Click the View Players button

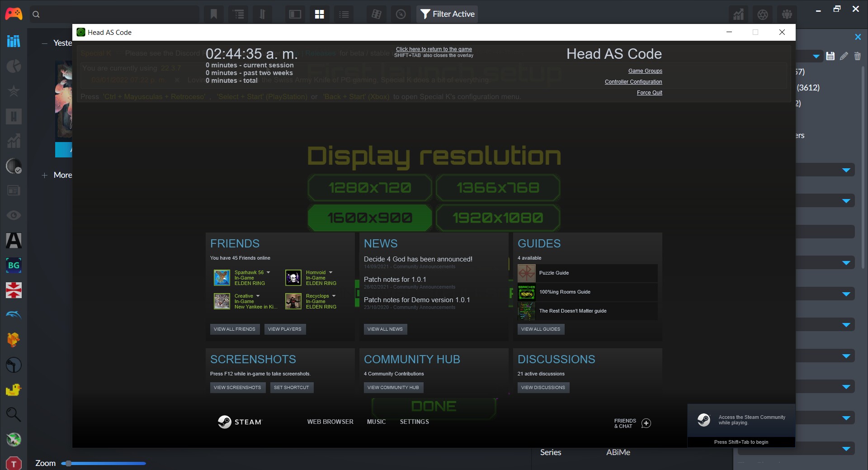tap(285, 329)
